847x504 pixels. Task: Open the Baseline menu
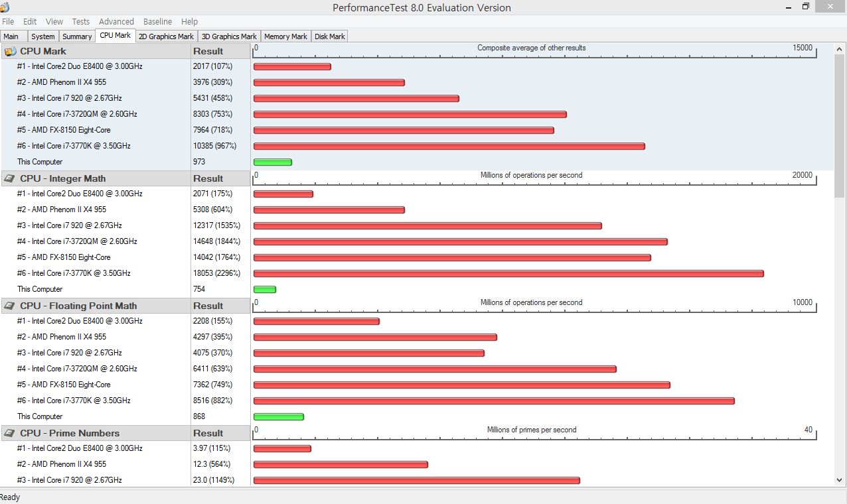tap(157, 22)
